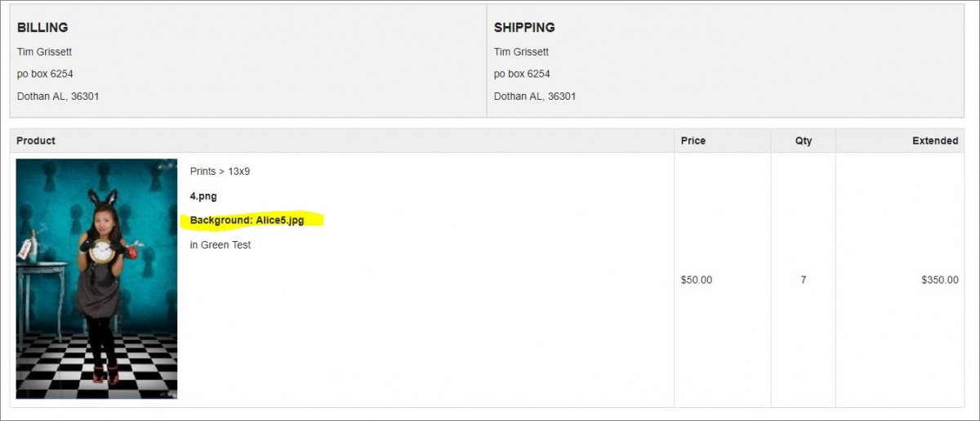Click the Product column header
Viewport: 980px width, 421px height.
tap(36, 141)
